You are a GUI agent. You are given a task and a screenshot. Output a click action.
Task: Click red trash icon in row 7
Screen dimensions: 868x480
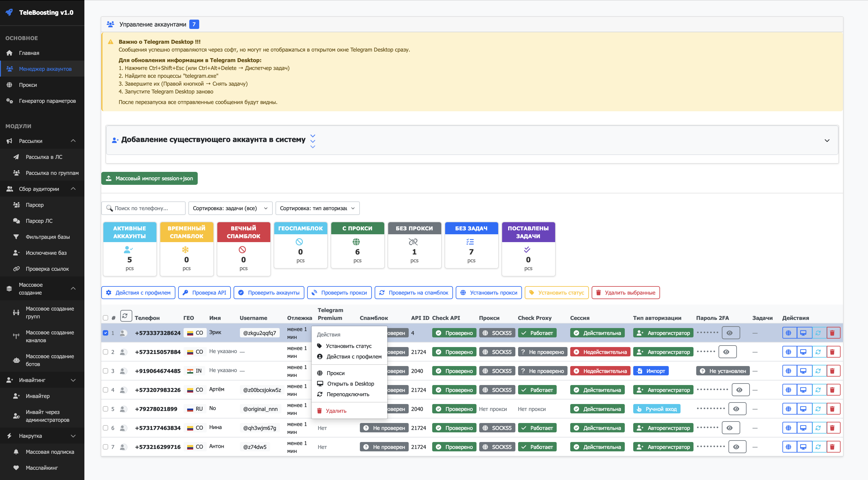[x=832, y=447]
